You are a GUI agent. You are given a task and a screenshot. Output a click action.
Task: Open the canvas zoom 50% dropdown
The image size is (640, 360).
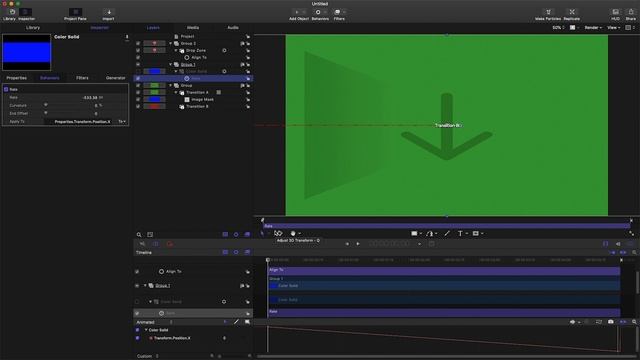point(558,28)
